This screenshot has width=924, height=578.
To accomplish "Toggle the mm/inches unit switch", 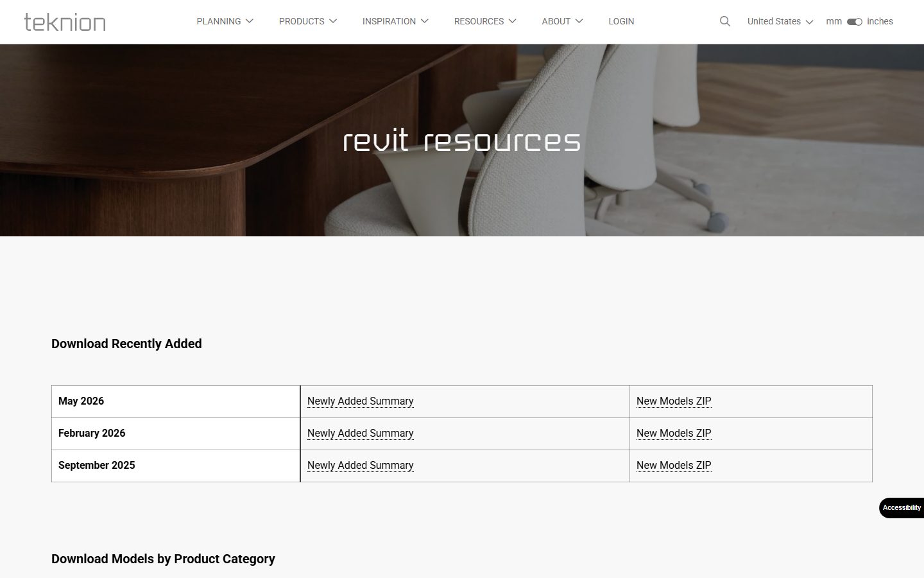I will pyautogui.click(x=855, y=22).
